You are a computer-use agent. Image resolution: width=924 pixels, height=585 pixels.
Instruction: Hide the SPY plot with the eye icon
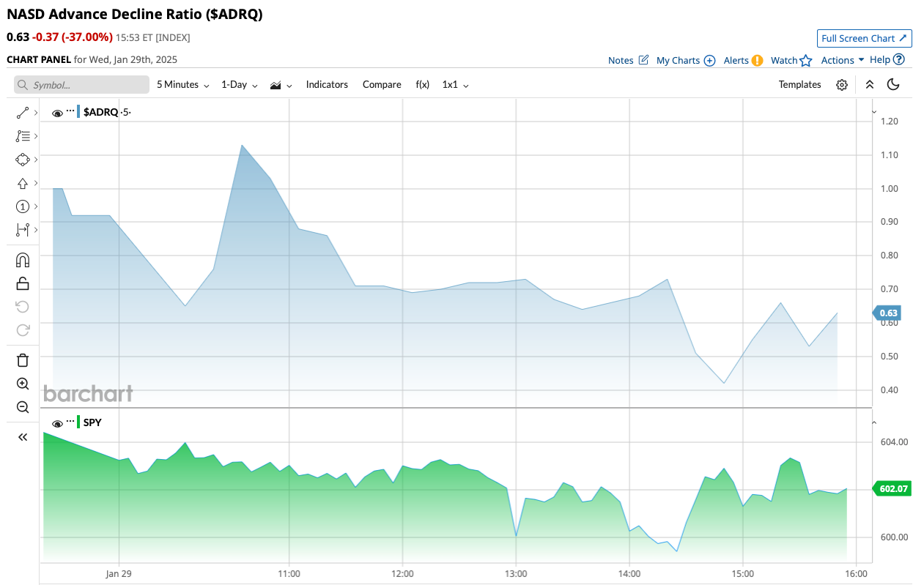[x=57, y=424]
